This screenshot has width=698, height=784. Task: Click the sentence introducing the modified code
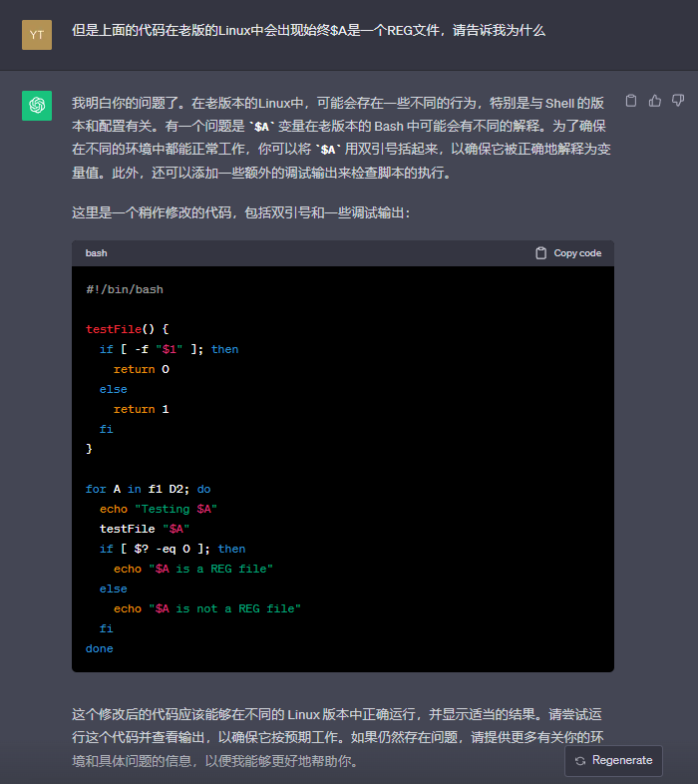point(241,213)
